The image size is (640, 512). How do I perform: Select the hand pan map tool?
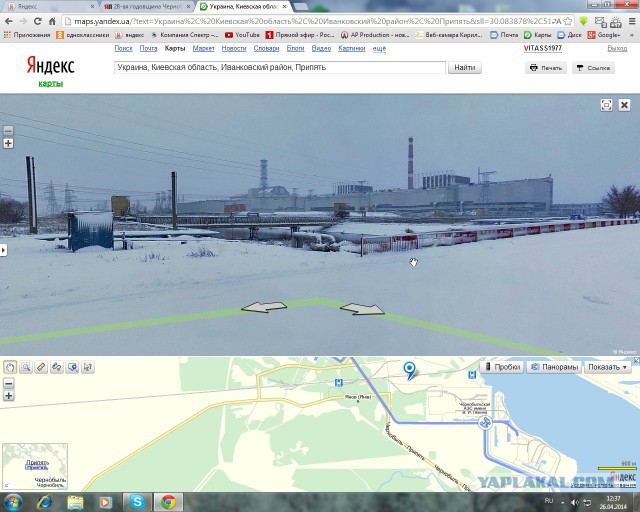click(10, 367)
